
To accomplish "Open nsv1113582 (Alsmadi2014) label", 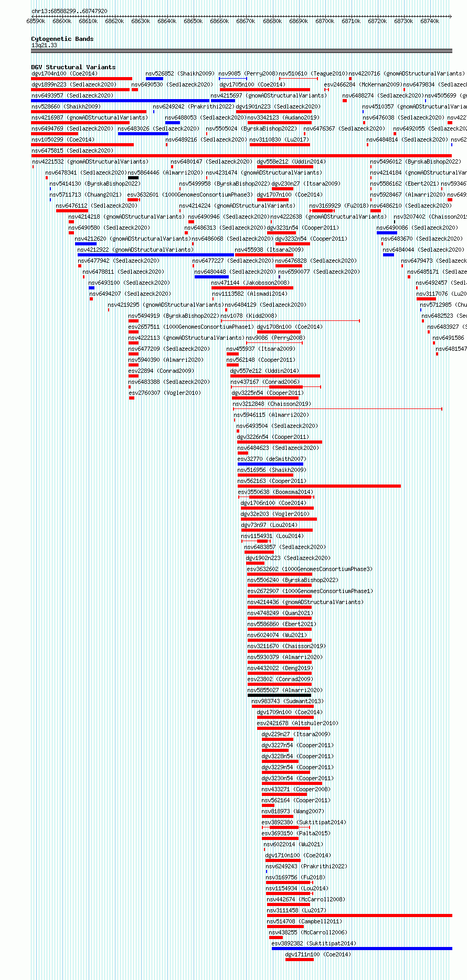I will 249,294.
